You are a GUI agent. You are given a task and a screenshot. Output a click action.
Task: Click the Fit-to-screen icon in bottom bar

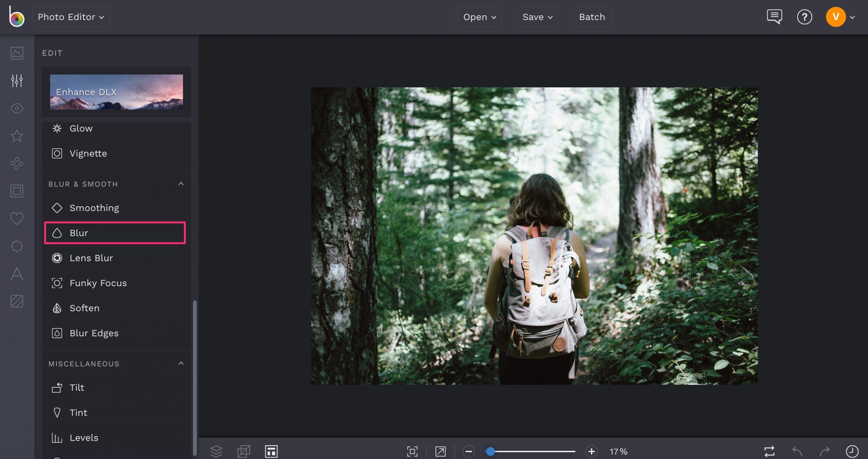(x=412, y=451)
